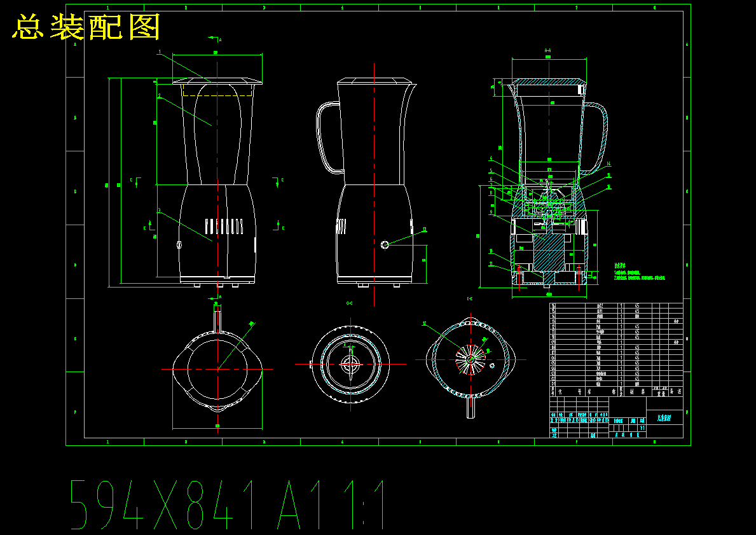
Task: Select the vent slots on front view base
Action: (224, 226)
